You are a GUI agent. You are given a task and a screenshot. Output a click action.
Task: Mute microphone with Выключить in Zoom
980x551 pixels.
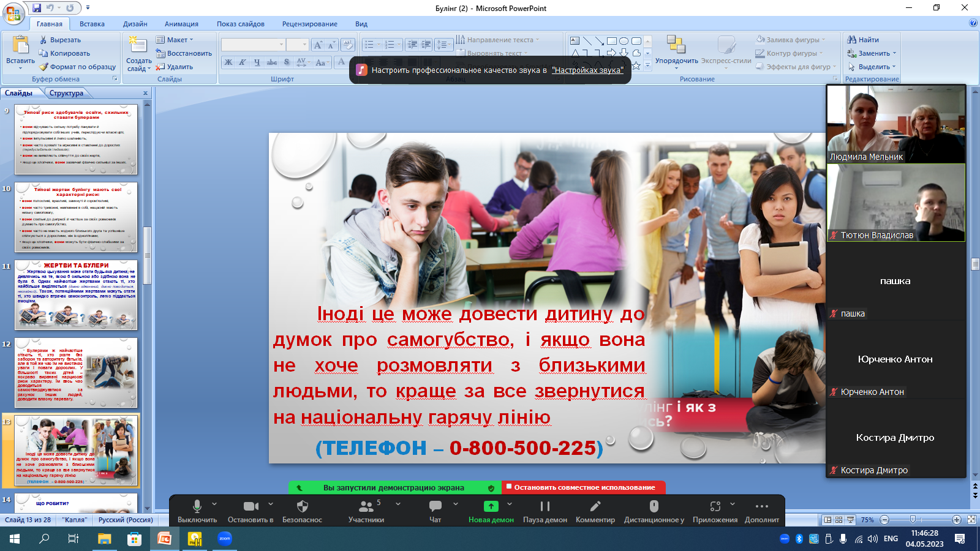coord(197,511)
